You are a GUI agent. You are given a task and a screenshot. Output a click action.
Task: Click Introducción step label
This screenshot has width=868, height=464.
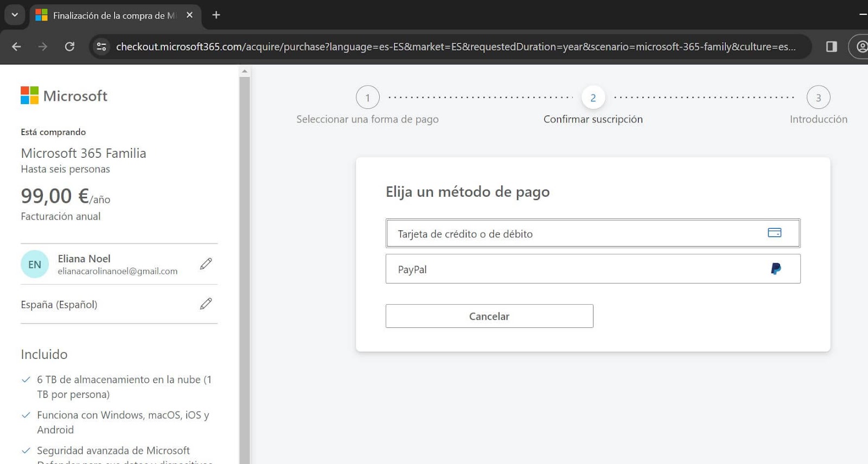[x=819, y=119]
